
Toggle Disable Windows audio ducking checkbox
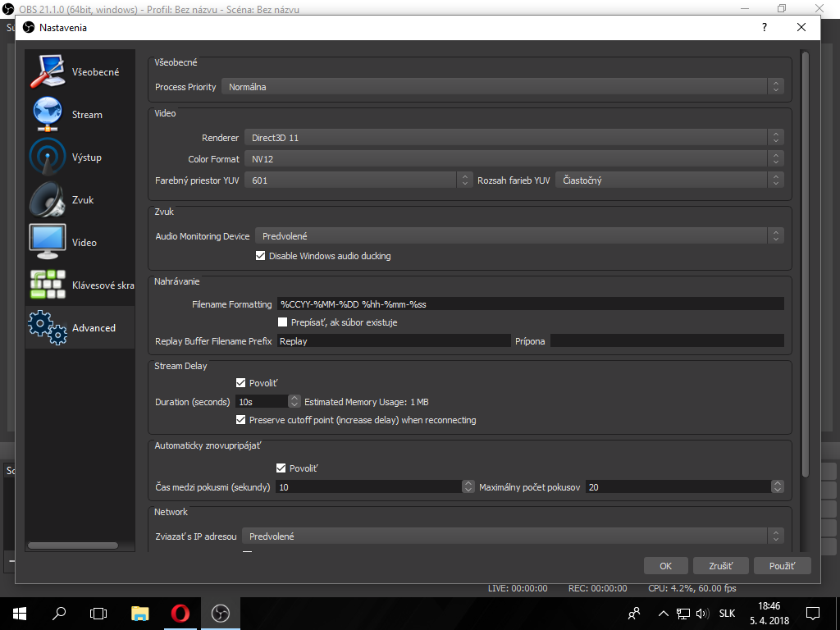260,256
